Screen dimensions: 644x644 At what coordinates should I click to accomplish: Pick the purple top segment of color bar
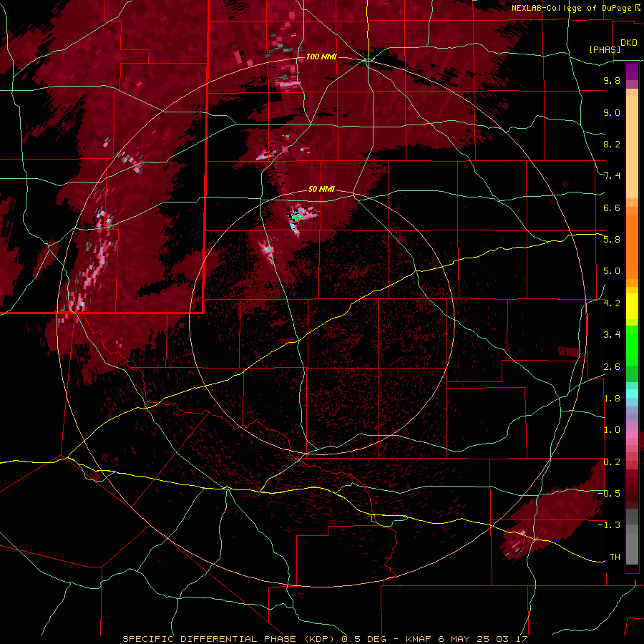coord(632,72)
